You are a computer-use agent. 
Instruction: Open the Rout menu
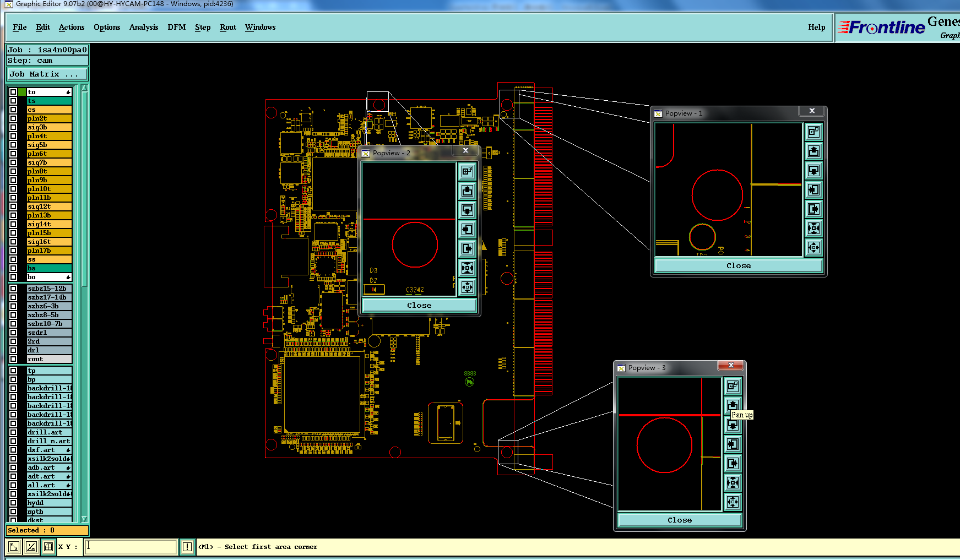pos(228,27)
